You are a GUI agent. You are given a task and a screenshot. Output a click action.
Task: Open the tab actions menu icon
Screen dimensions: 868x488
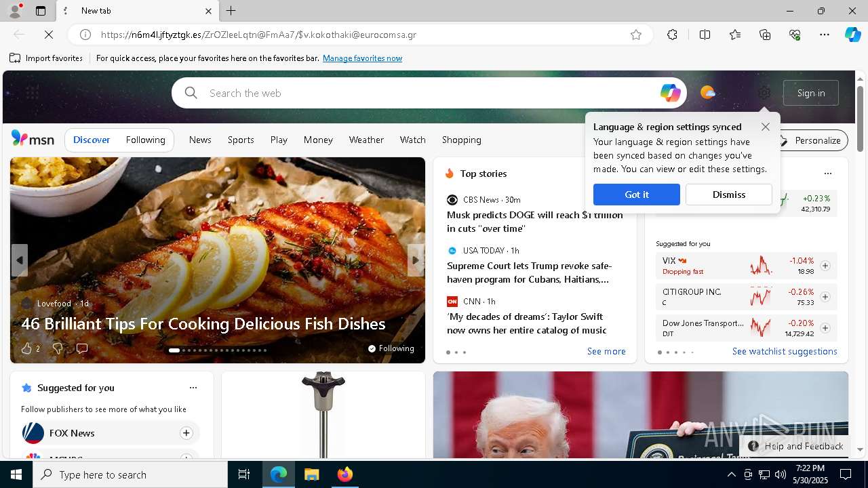click(41, 11)
